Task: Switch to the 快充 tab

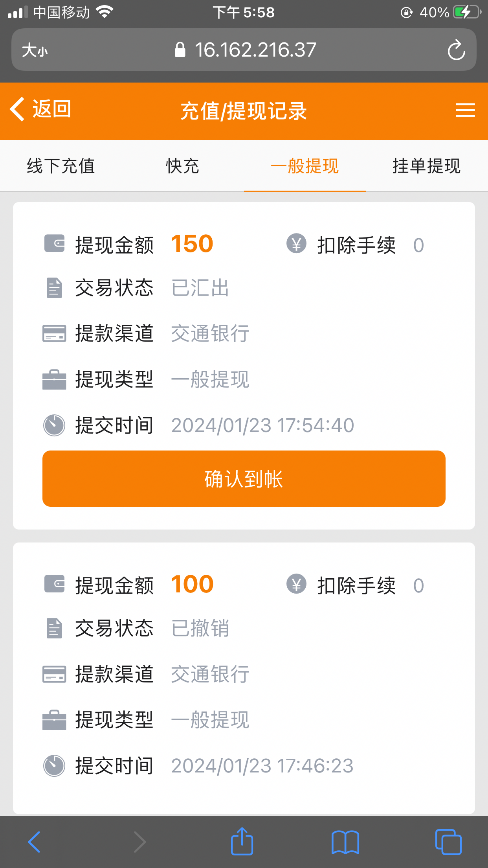Action: coord(183,166)
